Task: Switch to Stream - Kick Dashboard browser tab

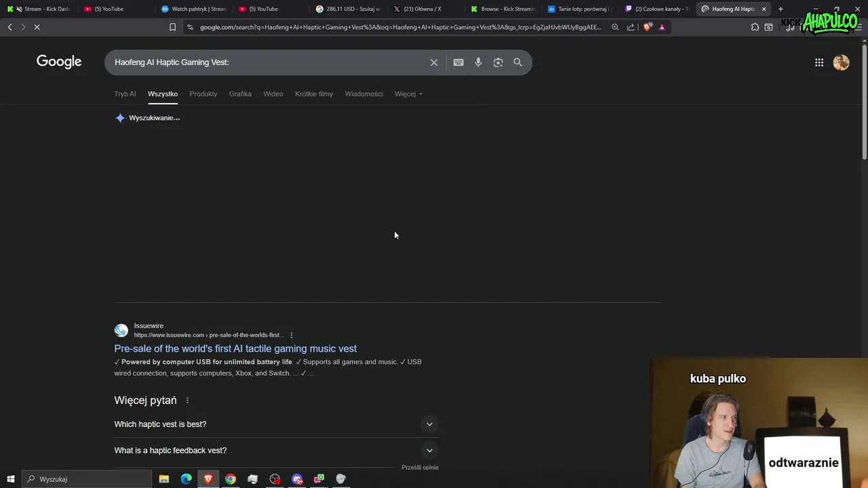Action: click(x=39, y=9)
